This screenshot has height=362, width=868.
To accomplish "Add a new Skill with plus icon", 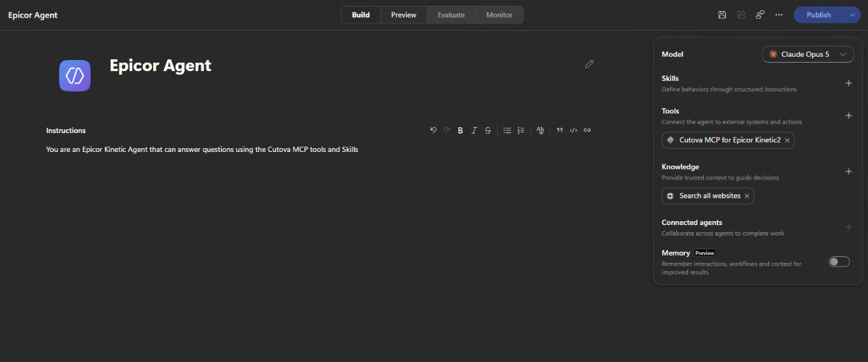I will 848,83.
